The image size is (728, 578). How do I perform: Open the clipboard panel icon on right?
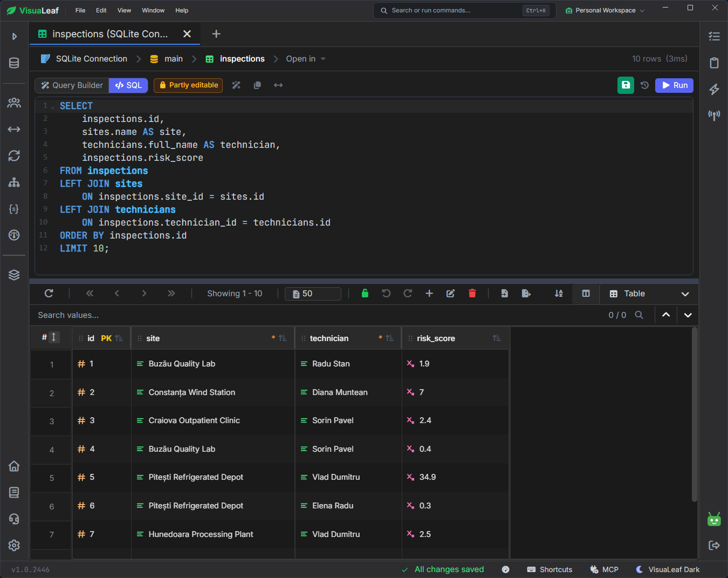(714, 63)
